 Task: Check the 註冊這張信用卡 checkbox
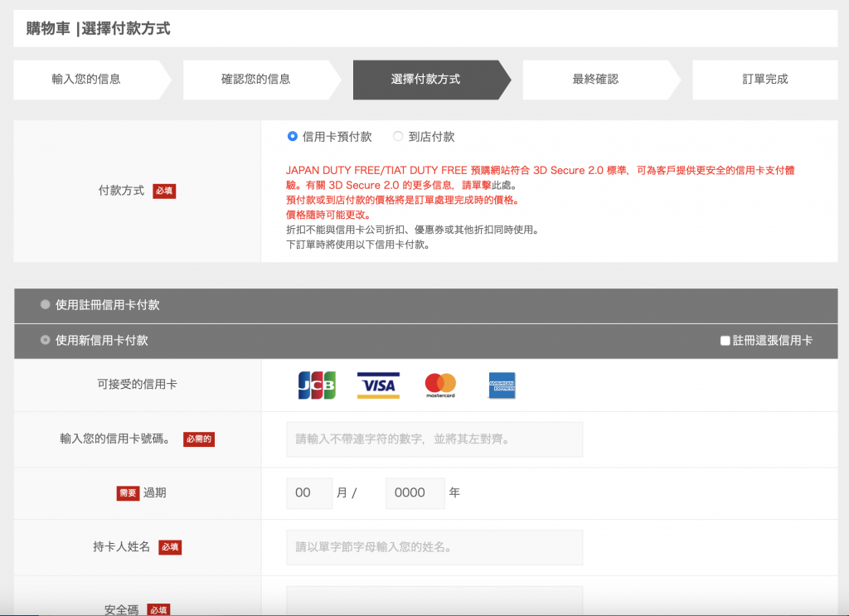click(725, 341)
